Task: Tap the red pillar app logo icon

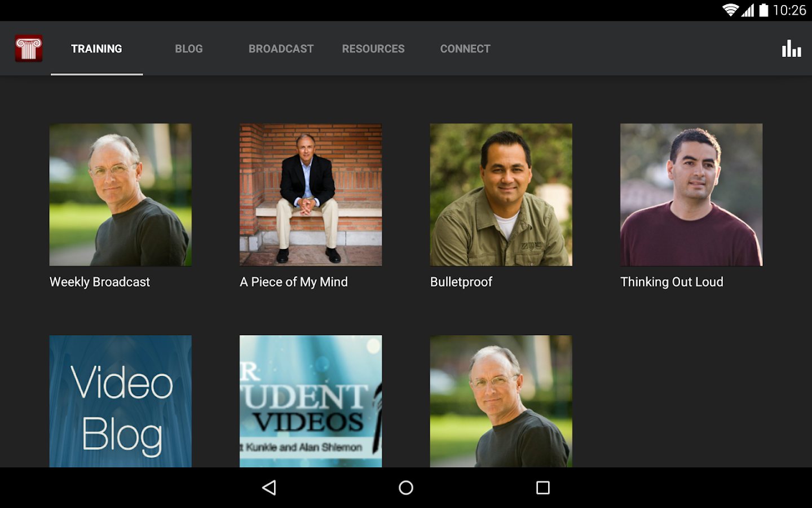Action: 29,49
